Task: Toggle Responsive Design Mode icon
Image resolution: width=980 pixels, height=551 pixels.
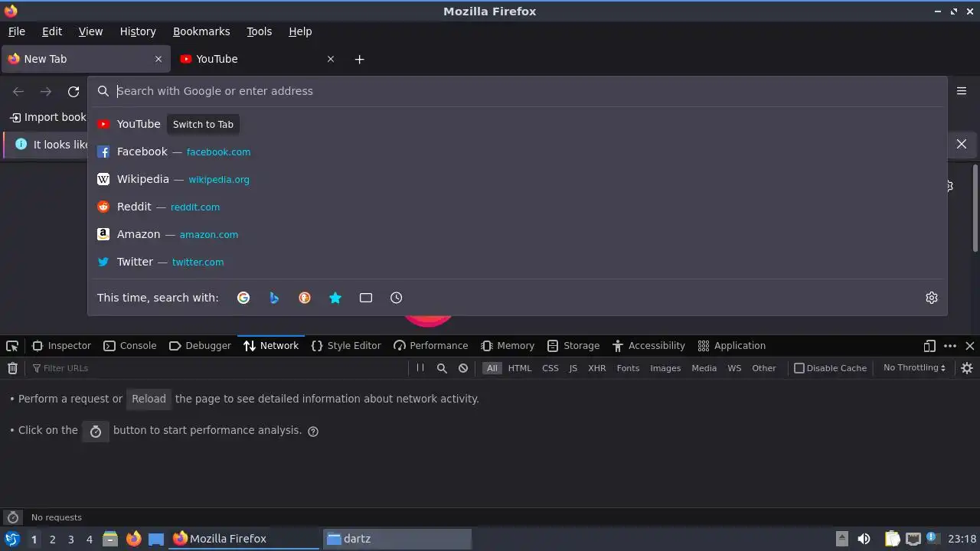Action: [x=929, y=346]
